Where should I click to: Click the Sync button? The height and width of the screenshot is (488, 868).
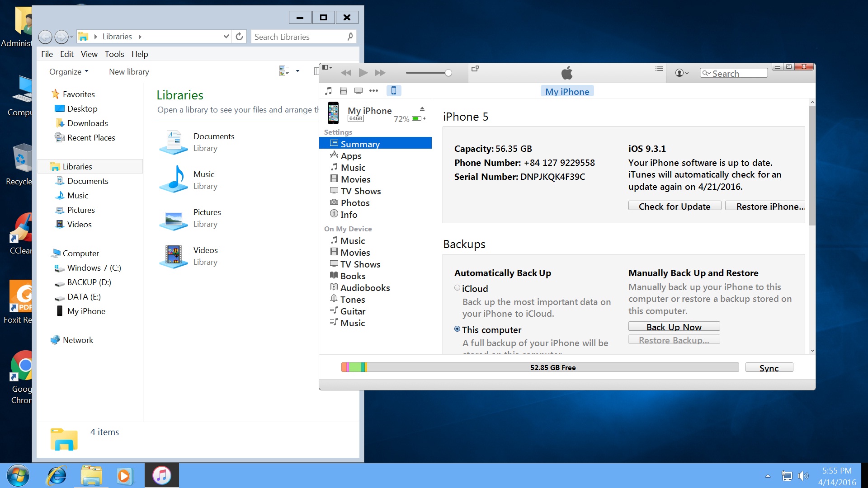coord(769,368)
